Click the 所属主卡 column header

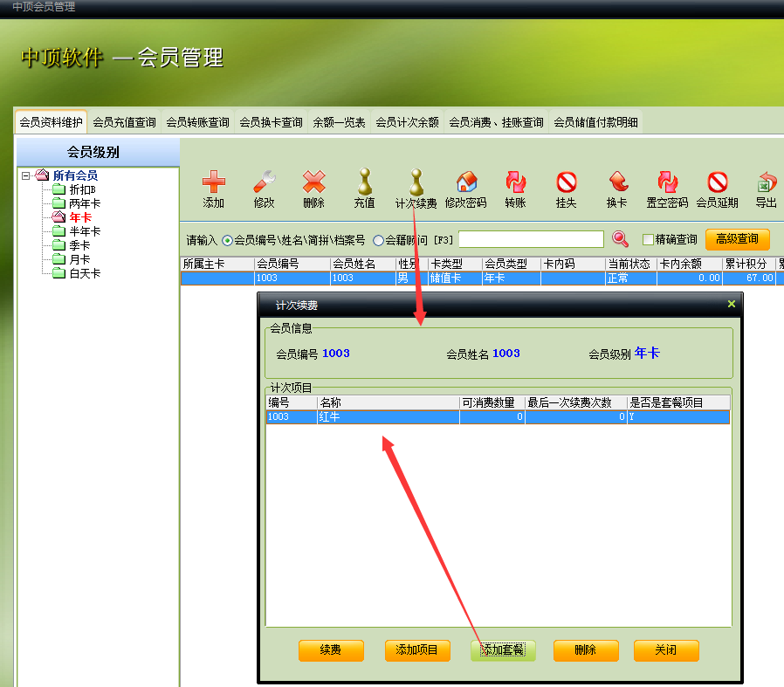coord(217,264)
